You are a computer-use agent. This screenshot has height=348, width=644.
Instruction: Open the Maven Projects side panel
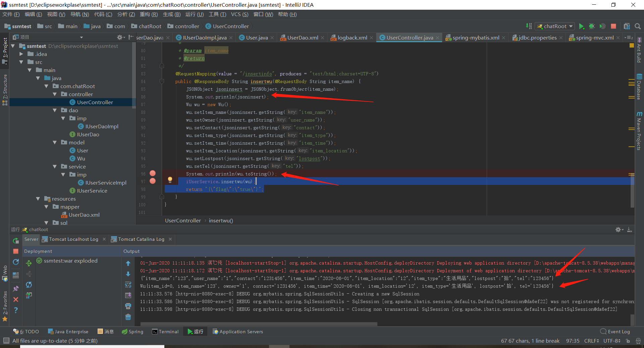(x=639, y=131)
